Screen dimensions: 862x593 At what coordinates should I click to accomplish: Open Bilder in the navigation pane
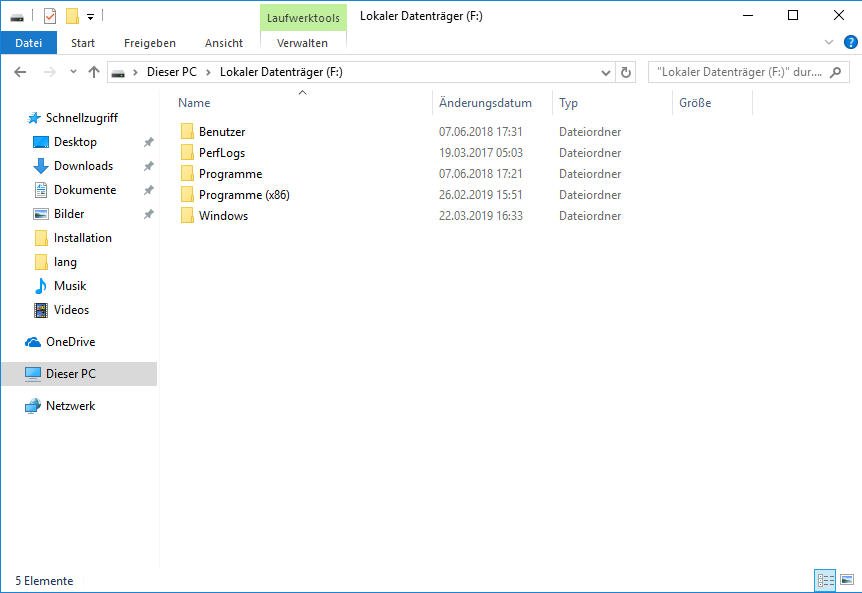pos(69,214)
